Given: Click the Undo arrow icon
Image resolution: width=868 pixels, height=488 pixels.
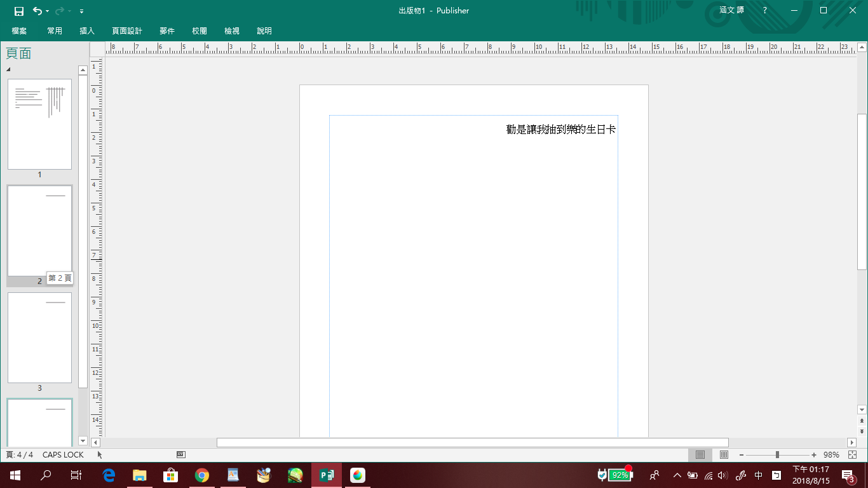Looking at the screenshot, I should [x=37, y=11].
